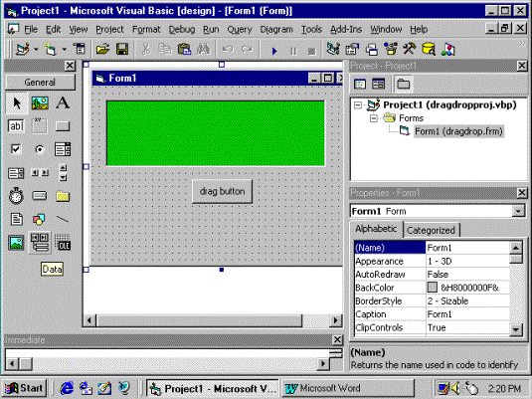Image resolution: width=532 pixels, height=399 pixels.
Task: Open Add Form dropdown arrow
Action: 64,50
